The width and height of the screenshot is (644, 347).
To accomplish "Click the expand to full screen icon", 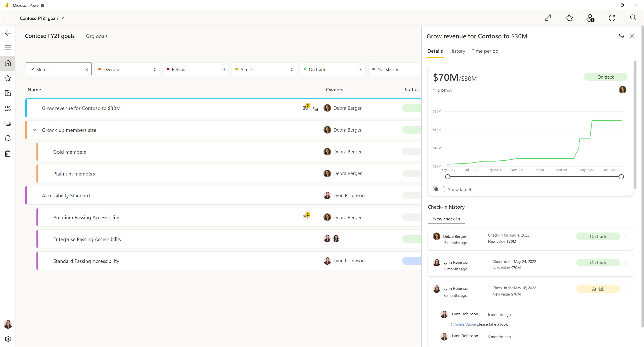I will 548,18.
